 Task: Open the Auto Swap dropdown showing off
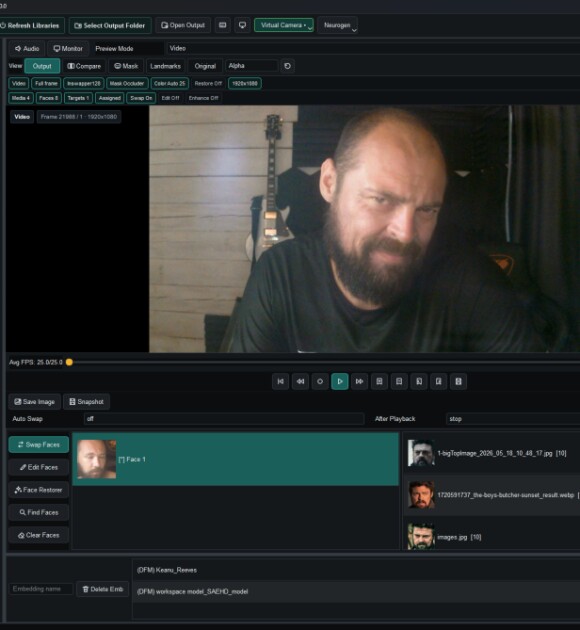tap(224, 419)
